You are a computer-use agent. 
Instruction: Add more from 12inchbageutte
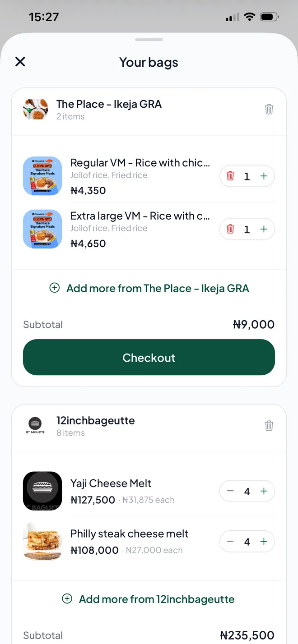[x=149, y=599]
